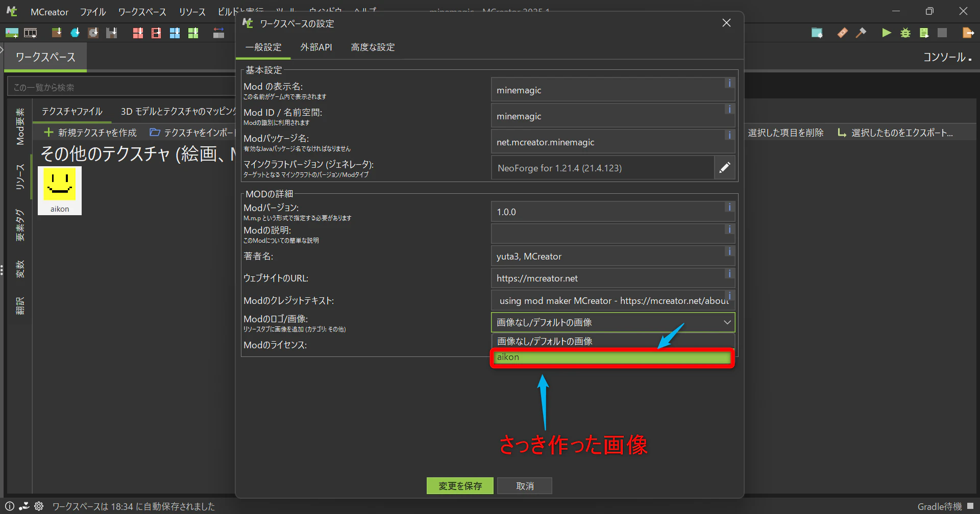
Task: Click the info circle icon in status bar
Action: (10, 506)
